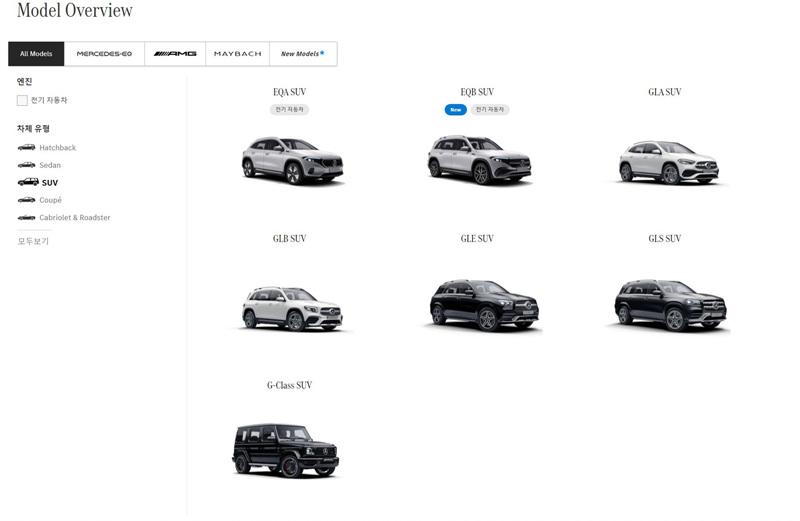The width and height of the screenshot is (800, 521).
Task: Open the GLE SUV title
Action: pyautogui.click(x=477, y=238)
